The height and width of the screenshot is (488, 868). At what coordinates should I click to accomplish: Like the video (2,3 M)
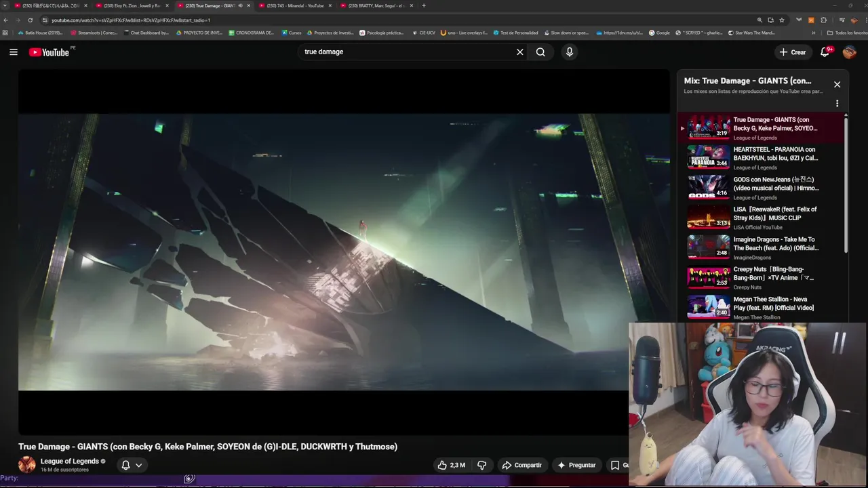pyautogui.click(x=451, y=465)
